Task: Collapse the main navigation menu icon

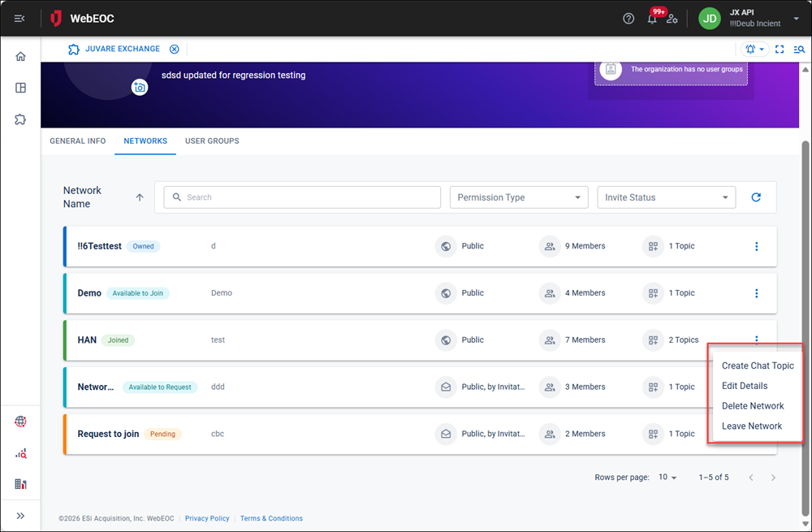Action: pos(19,19)
